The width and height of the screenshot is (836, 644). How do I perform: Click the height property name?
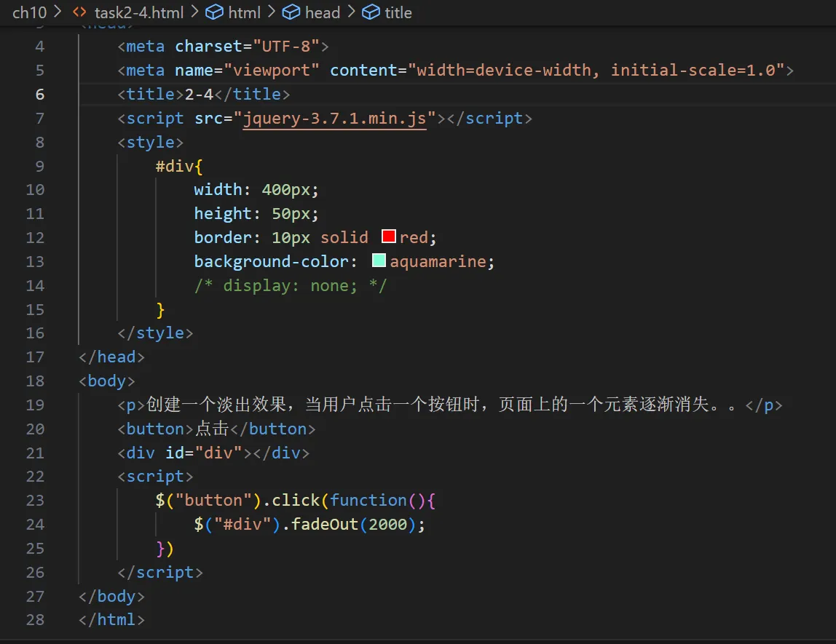[x=223, y=214]
